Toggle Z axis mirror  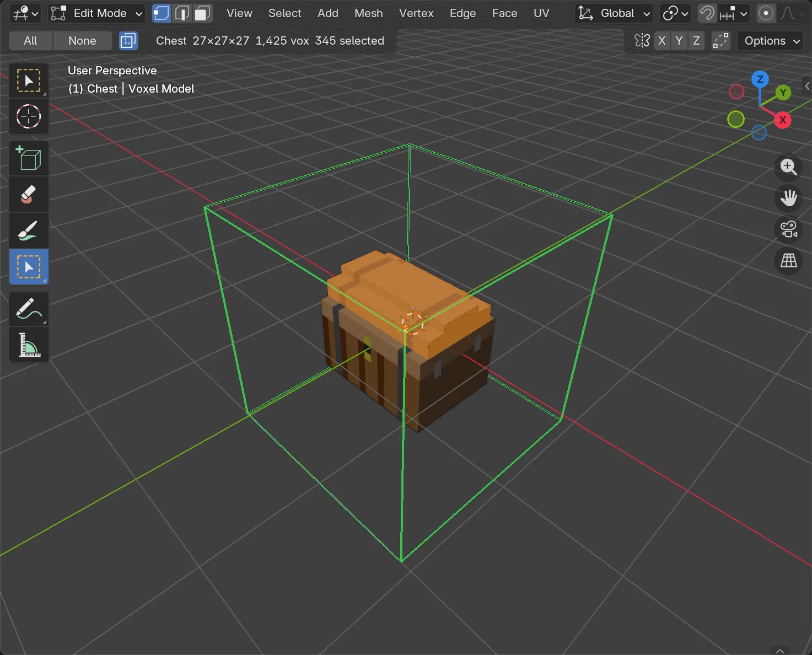(696, 41)
